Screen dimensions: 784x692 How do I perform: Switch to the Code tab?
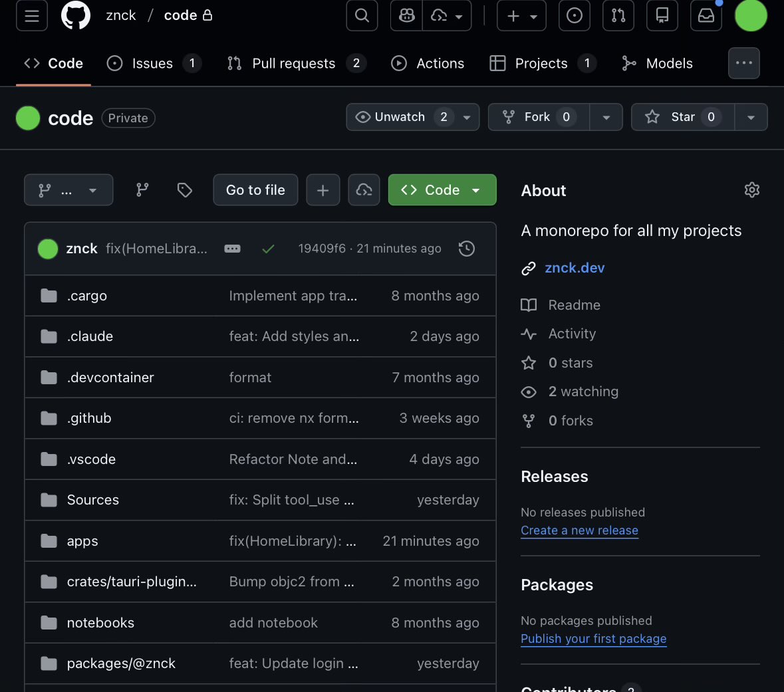pos(53,64)
